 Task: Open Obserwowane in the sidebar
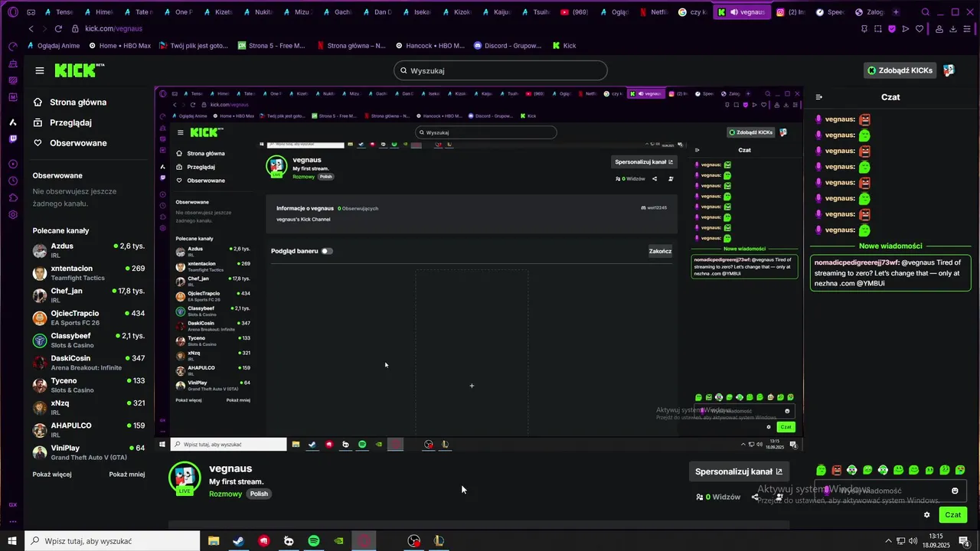click(70, 143)
